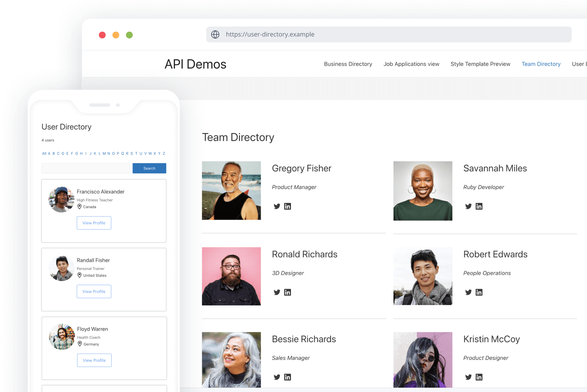Viewport: 587px width, 392px height.
Task: Open Savannah Miles' LinkedIn icon
Action: pos(479,206)
